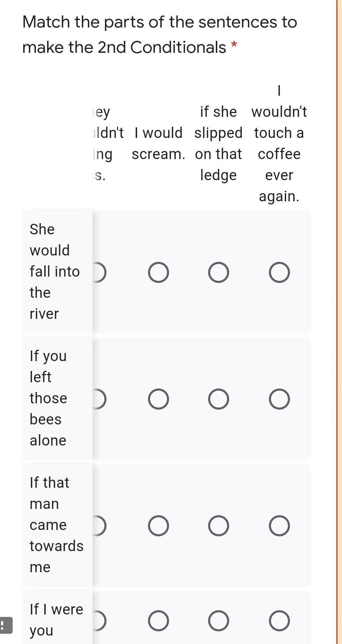Select 'if she slipped' for the bees row

[x=218, y=399]
